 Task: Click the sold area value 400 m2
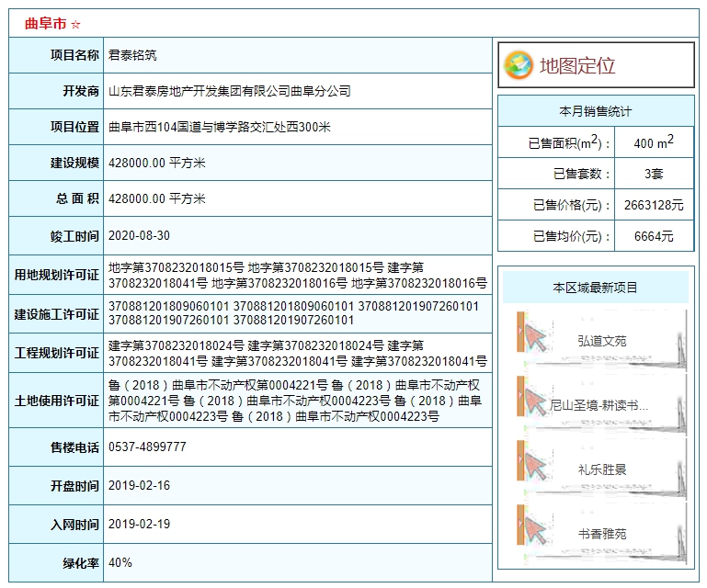(x=654, y=141)
